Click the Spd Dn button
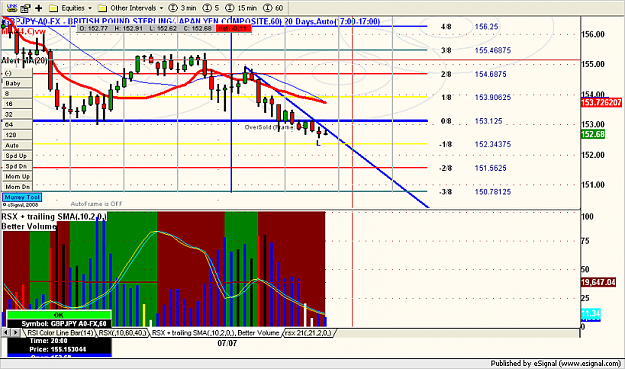The width and height of the screenshot is (625, 369). (x=17, y=166)
